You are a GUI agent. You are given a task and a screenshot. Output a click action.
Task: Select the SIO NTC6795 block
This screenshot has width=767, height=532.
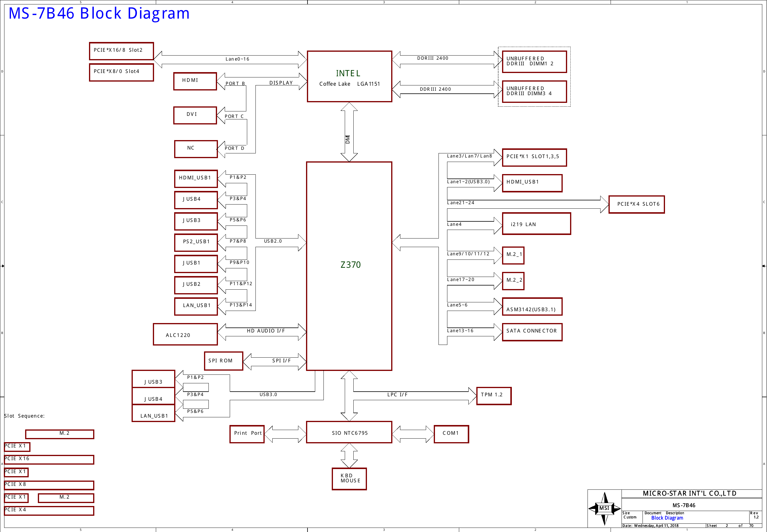point(349,432)
